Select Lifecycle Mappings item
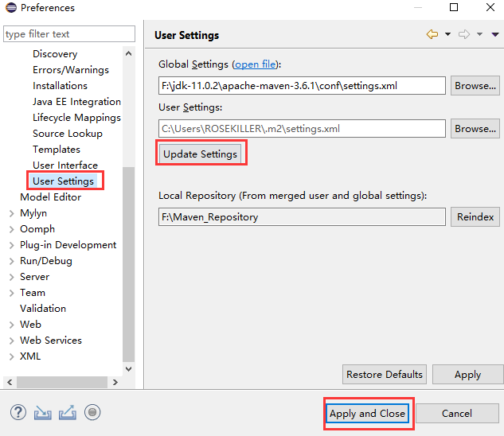The width and height of the screenshot is (504, 436). coord(76,118)
